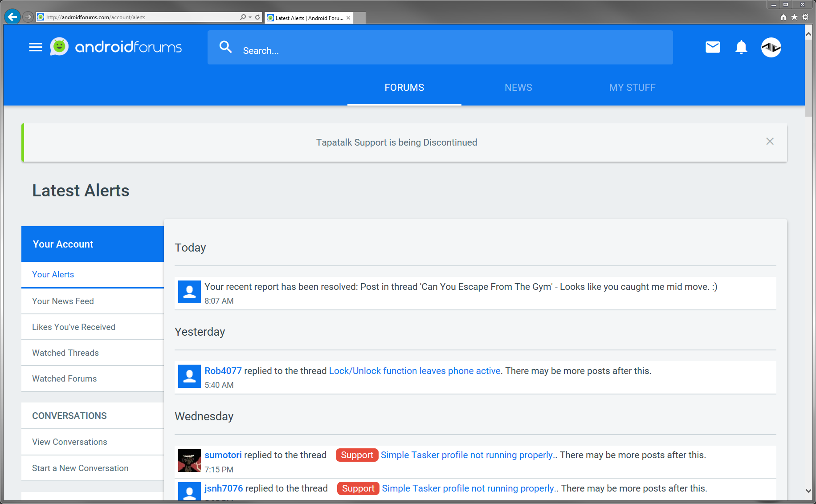Switch to the NEWS tab
The image size is (816, 504).
518,87
